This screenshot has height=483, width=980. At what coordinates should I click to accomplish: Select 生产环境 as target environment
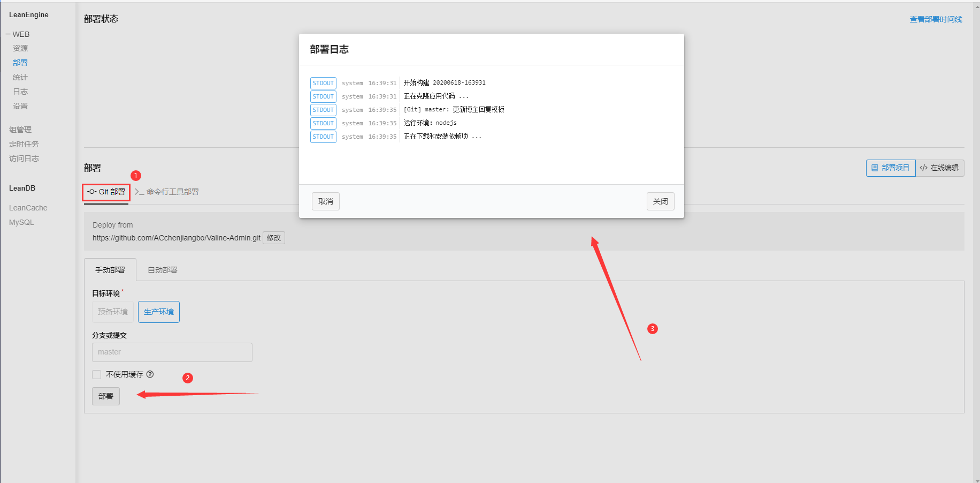[x=159, y=312]
